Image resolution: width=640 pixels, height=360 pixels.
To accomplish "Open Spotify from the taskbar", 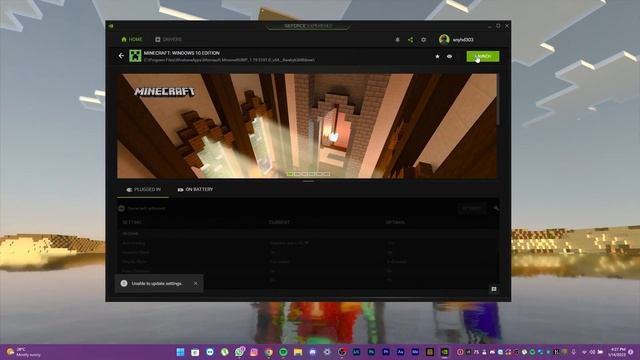I will point(283,352).
